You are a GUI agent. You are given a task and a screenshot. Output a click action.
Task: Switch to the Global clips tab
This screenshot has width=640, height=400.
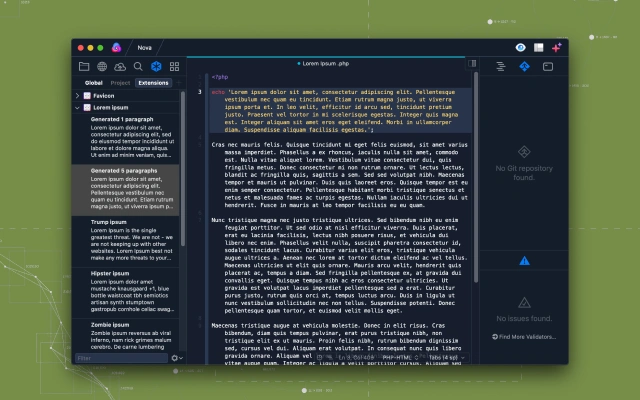point(94,83)
